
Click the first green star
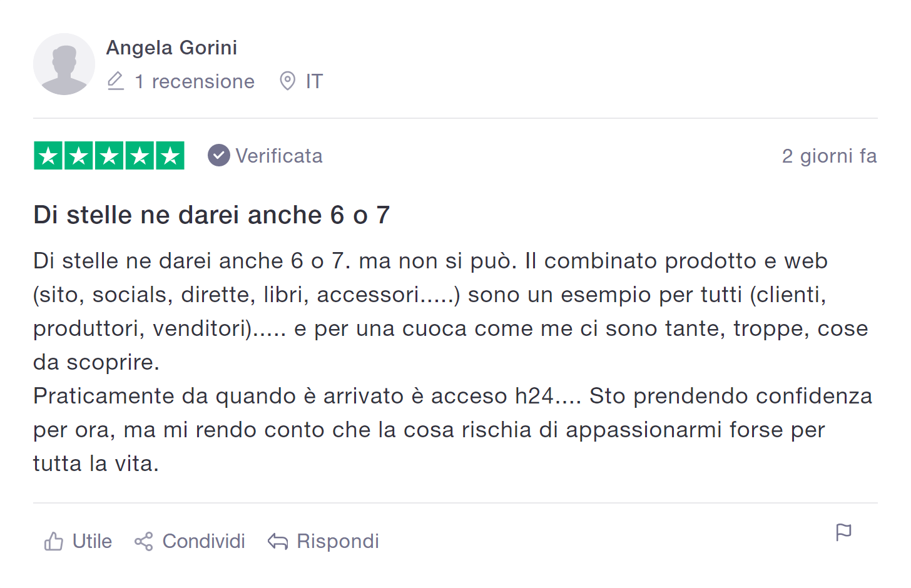(48, 156)
